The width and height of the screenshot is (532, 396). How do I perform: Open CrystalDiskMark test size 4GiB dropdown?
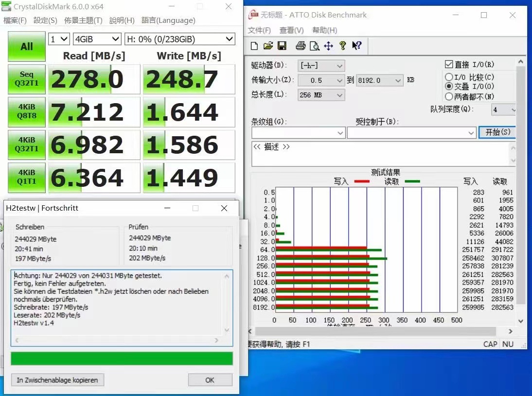(97, 39)
